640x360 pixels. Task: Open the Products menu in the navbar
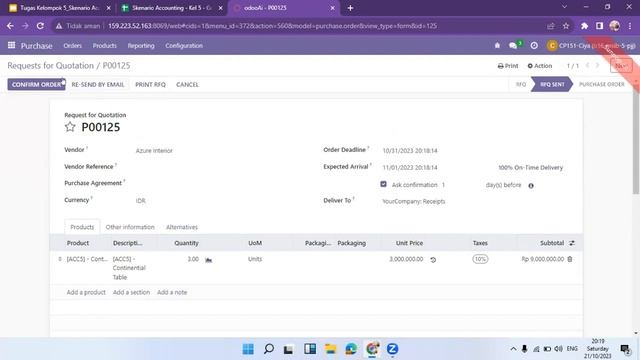coord(104,46)
